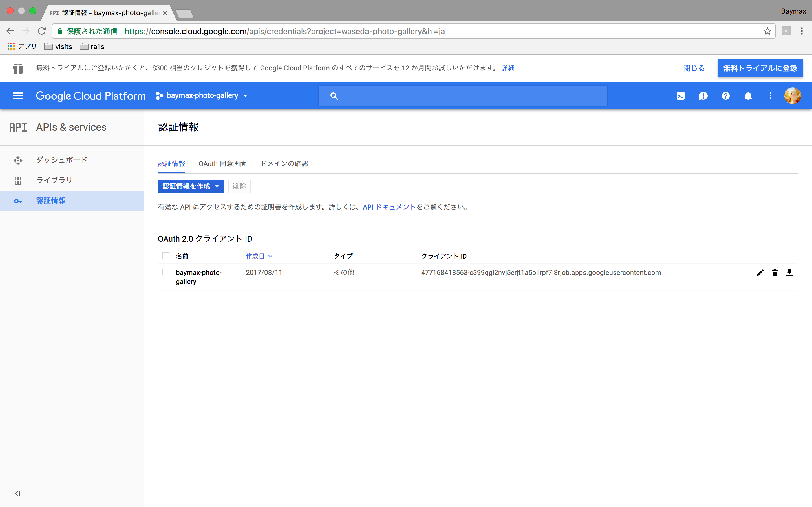Delete the OAuth client via trash icon
The width and height of the screenshot is (812, 507).
pos(775,273)
